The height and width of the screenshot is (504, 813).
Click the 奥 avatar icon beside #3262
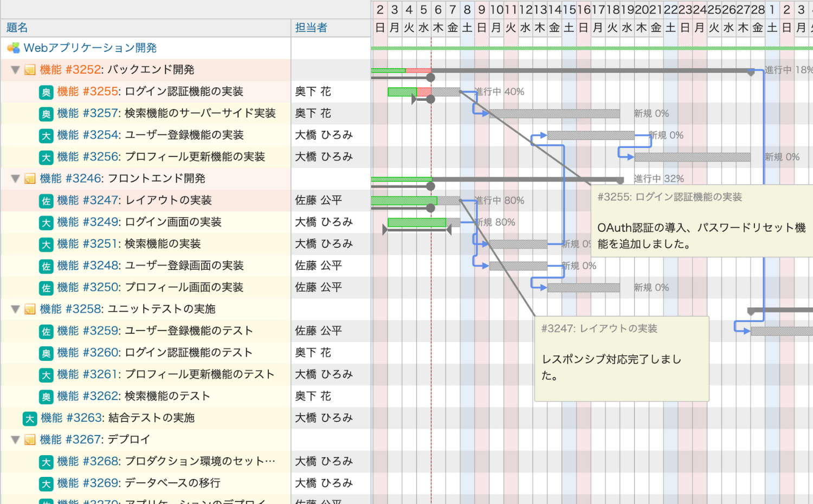[46, 397]
